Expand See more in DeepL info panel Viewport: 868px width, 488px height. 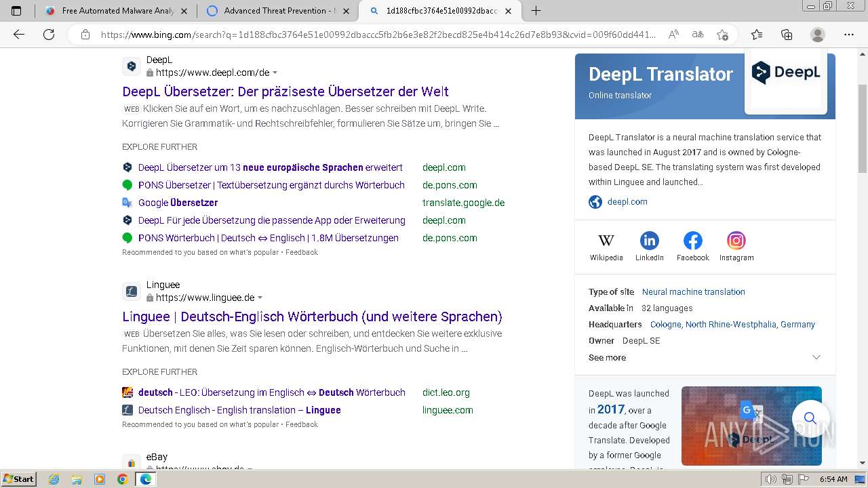[x=705, y=357]
